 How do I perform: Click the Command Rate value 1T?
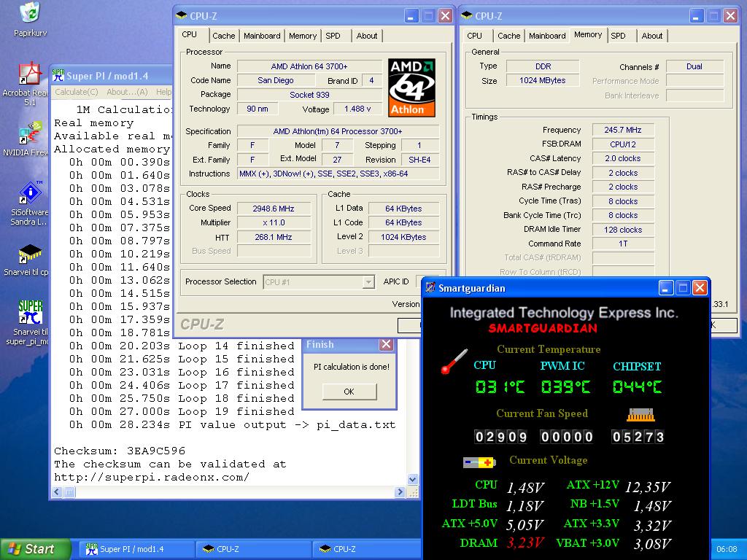coord(623,244)
